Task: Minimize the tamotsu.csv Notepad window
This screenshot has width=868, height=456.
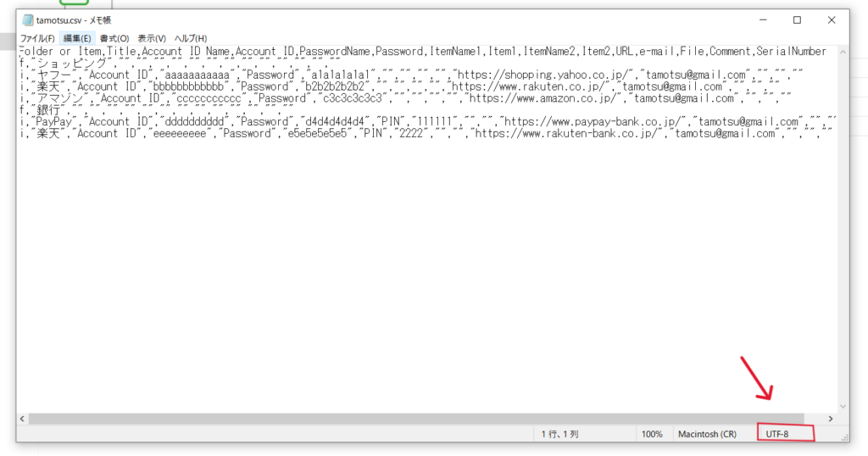Action: pyautogui.click(x=758, y=20)
